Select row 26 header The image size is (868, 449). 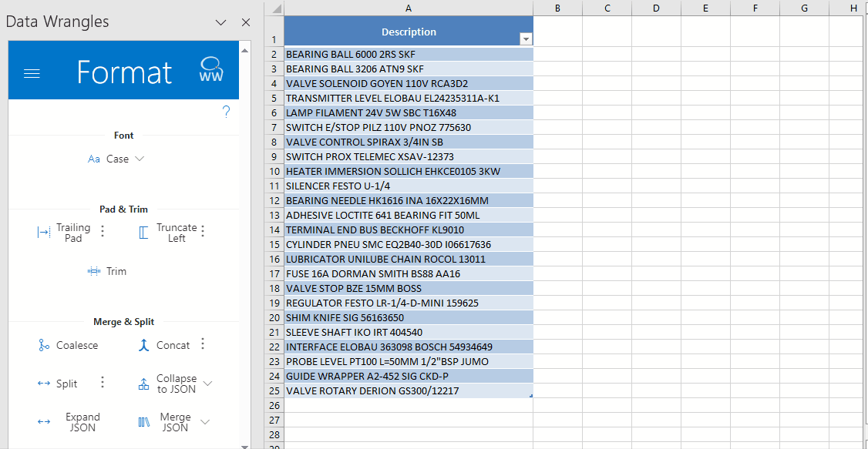coord(274,405)
